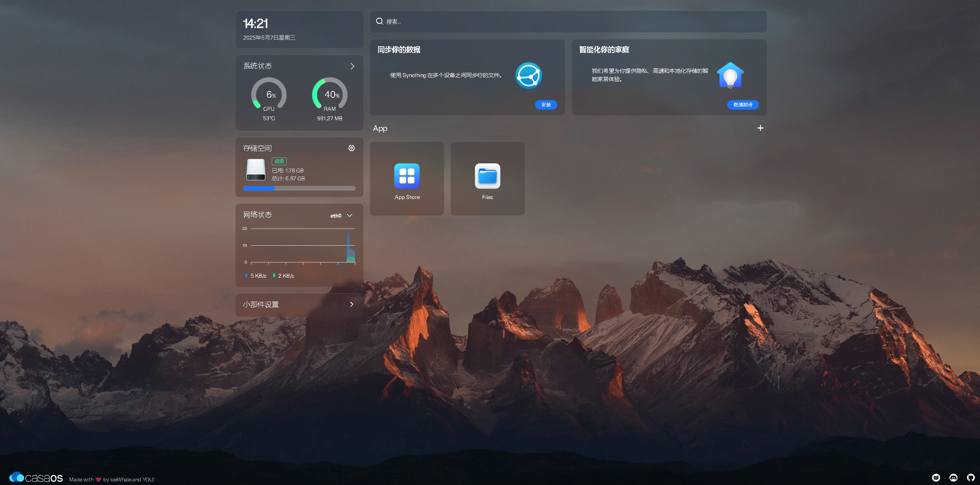
Task: Click the smart home lightbulb icon
Action: pyautogui.click(x=730, y=75)
